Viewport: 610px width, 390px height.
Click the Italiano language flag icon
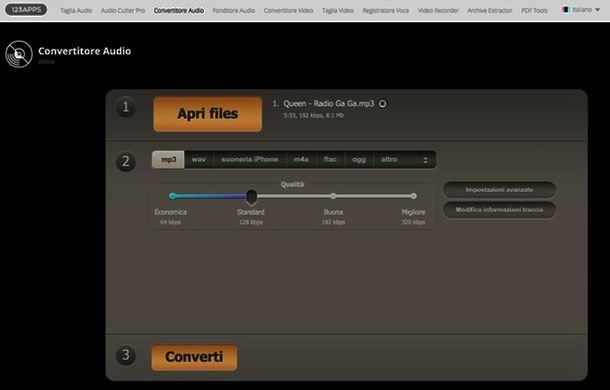point(566,9)
